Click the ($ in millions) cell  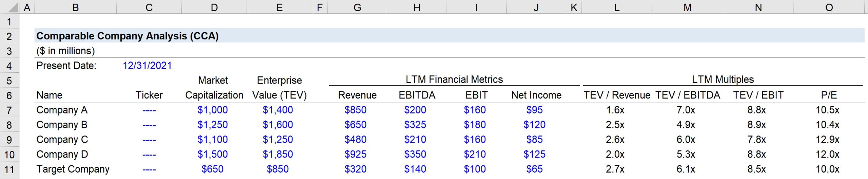pos(66,51)
